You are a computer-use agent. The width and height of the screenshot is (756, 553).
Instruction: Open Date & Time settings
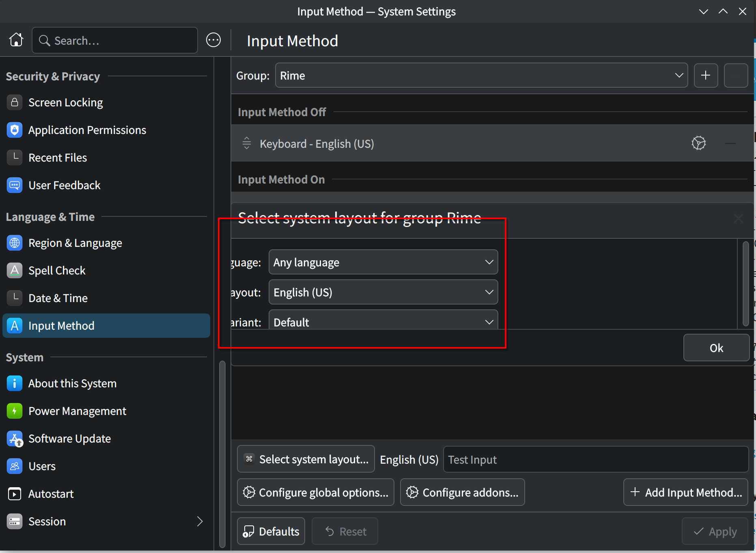(x=106, y=298)
